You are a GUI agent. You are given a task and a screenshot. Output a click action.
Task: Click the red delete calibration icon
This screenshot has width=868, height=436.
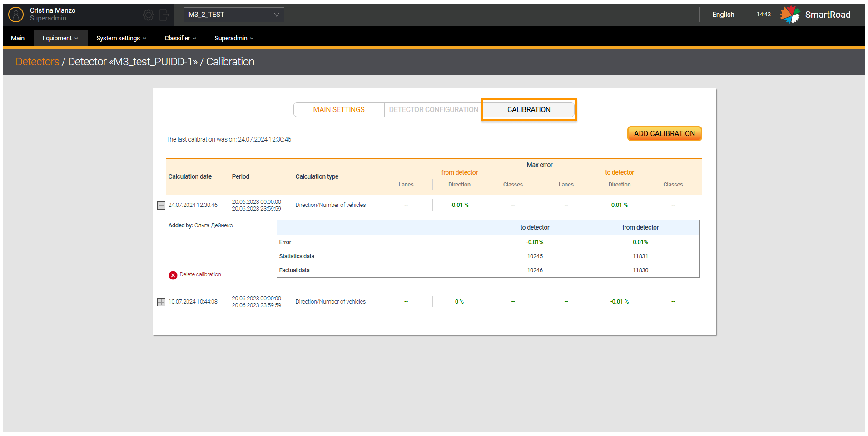pos(173,275)
